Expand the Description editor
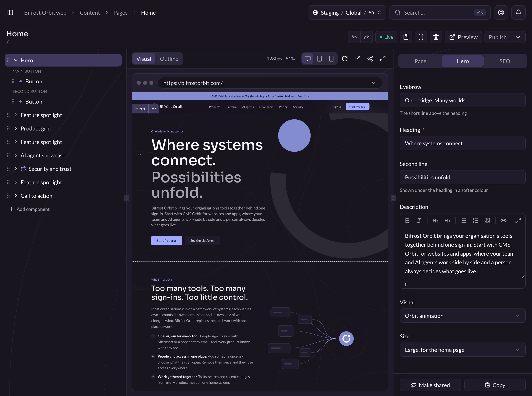532x396 pixels. tap(518, 221)
